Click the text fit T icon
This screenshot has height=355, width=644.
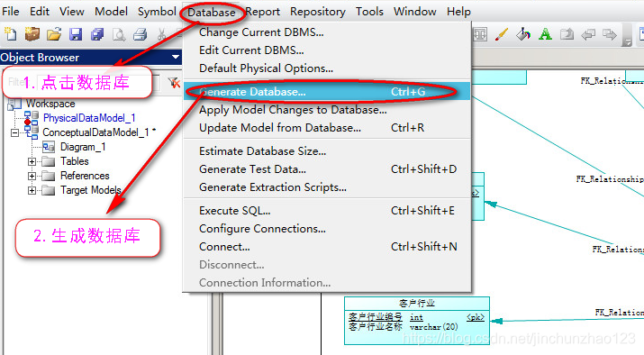(x=480, y=34)
